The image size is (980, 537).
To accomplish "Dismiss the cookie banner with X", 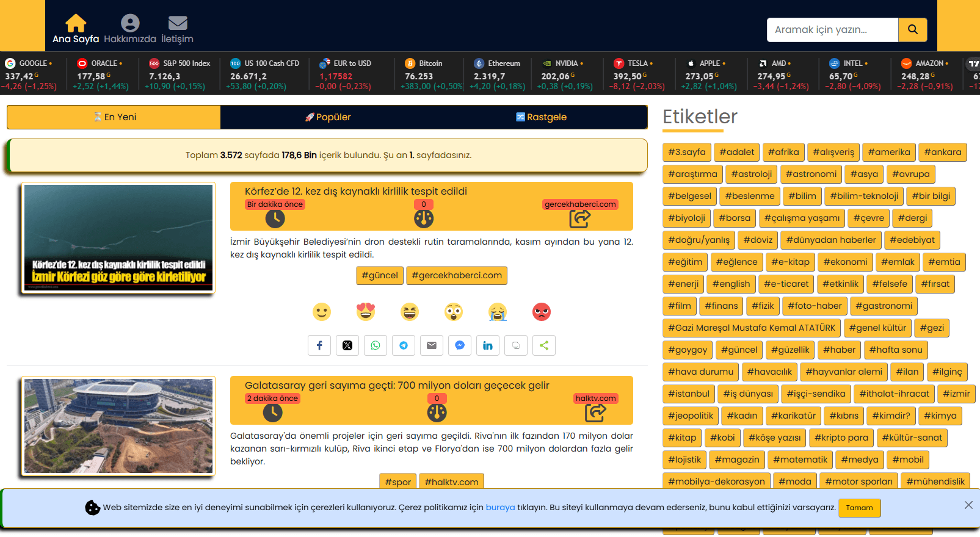I will point(968,505).
